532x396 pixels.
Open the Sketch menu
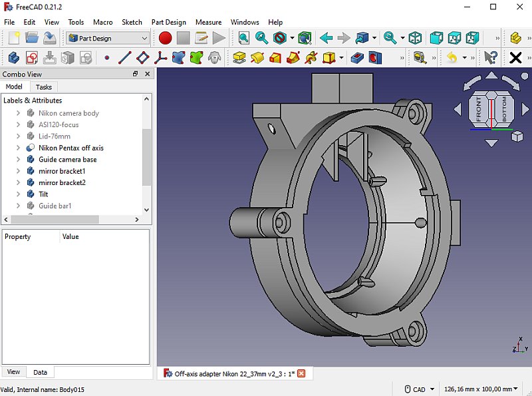[x=132, y=22]
